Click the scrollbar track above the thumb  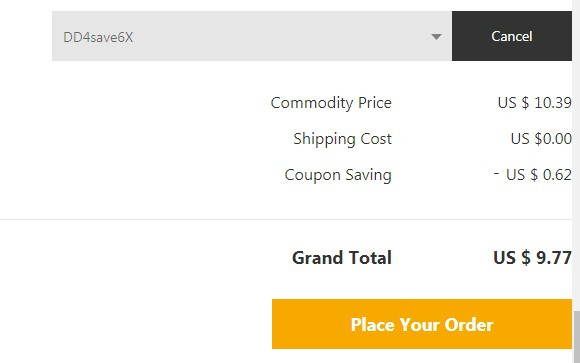pos(576,155)
